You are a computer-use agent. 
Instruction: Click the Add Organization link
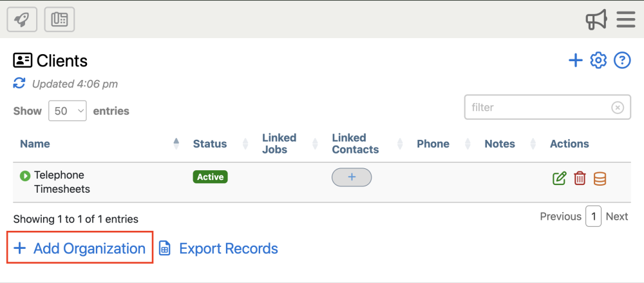(x=80, y=248)
